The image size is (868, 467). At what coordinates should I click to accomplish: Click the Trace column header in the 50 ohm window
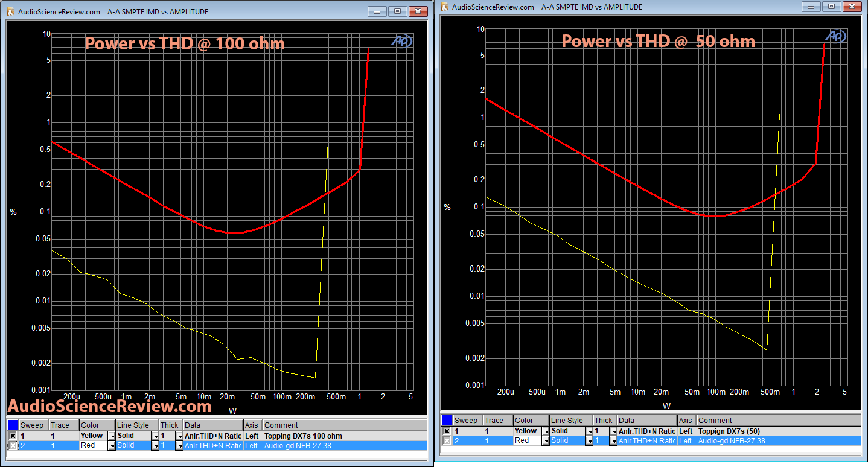tap(498, 420)
